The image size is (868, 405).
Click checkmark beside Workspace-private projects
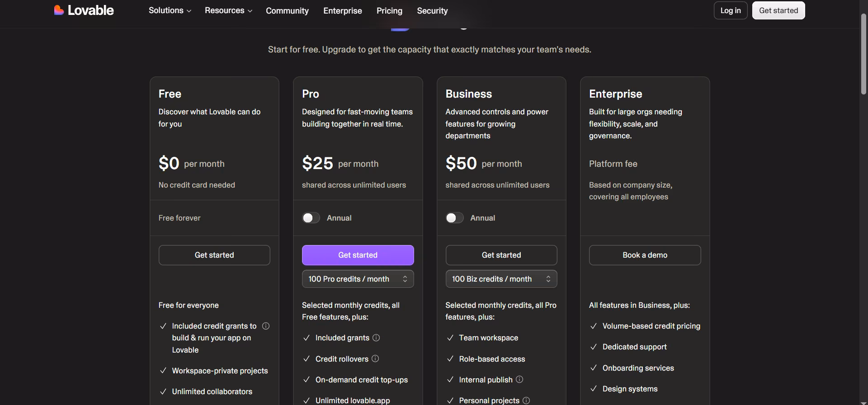[x=163, y=371]
